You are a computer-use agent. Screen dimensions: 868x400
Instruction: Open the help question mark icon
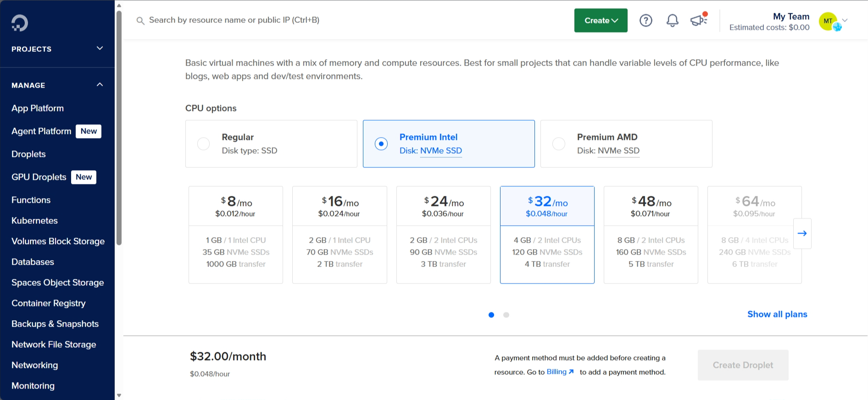646,20
